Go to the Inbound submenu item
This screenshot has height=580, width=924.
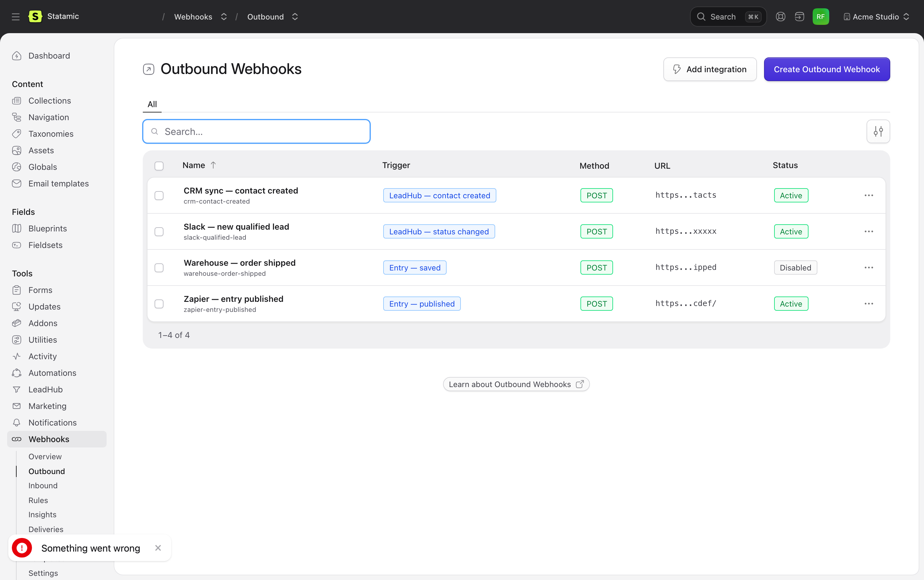(43, 485)
